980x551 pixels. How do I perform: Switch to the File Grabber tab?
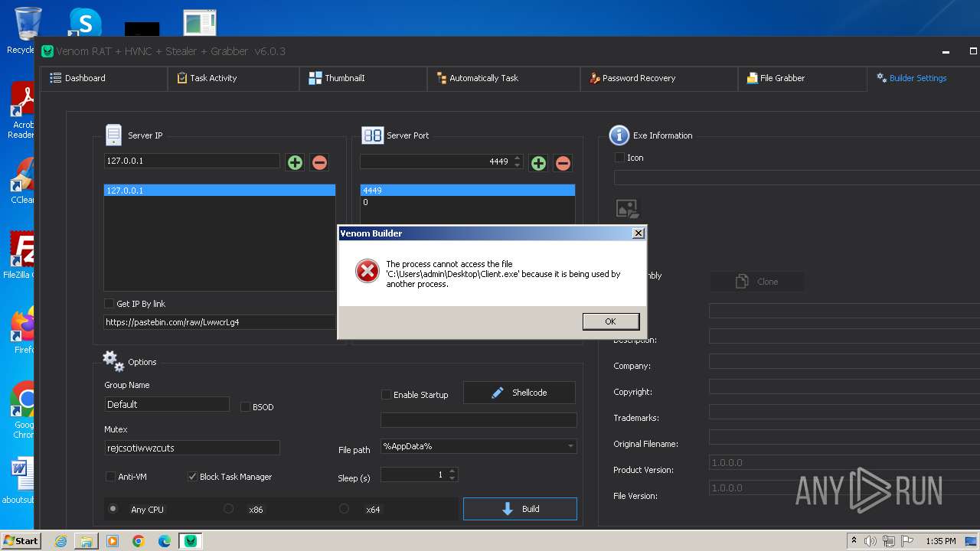coord(802,78)
